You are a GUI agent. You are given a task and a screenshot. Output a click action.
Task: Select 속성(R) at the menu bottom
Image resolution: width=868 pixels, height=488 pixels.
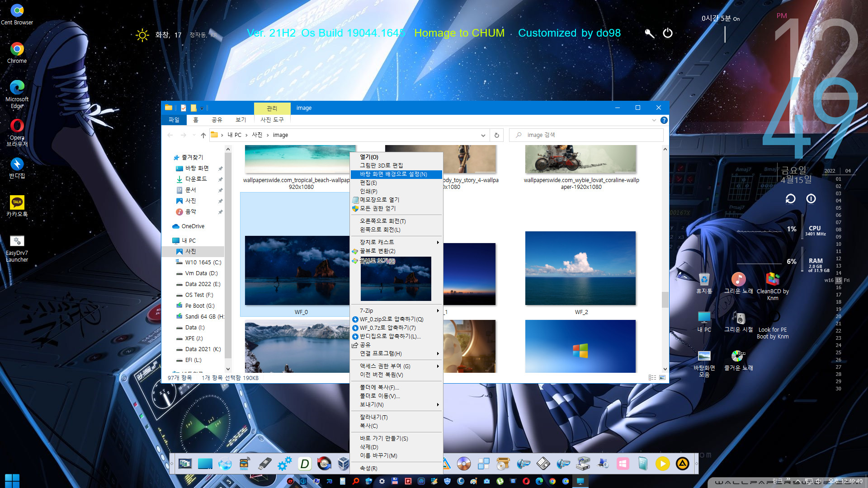pos(396,469)
